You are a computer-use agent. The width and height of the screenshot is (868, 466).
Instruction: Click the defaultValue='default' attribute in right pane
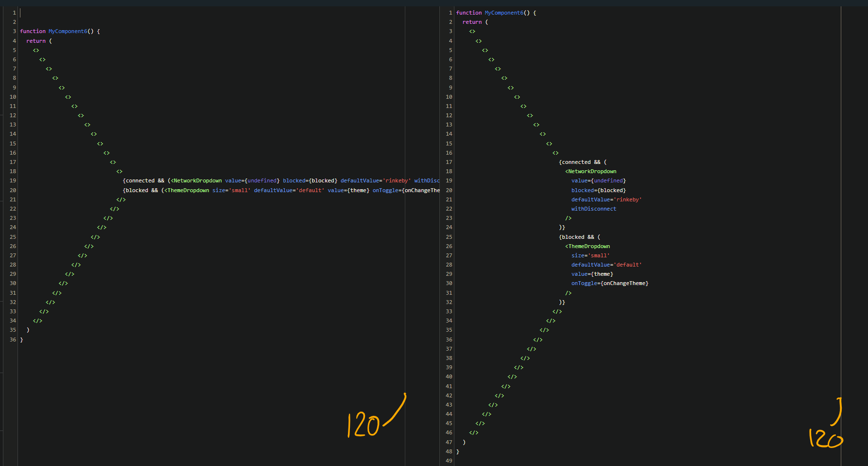click(x=607, y=265)
